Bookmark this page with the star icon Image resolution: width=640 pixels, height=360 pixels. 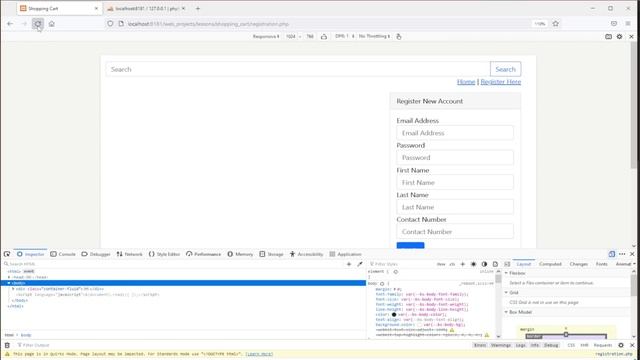(556, 24)
